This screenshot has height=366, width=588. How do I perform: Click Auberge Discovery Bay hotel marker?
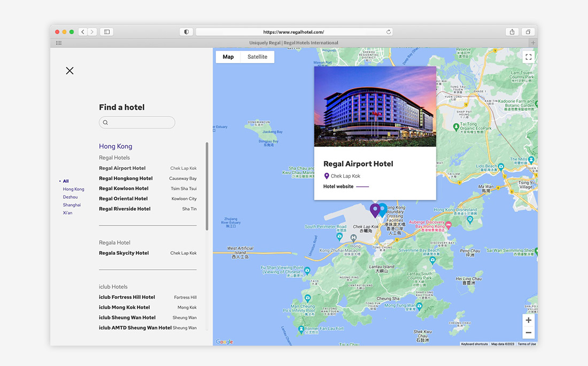coord(448,224)
